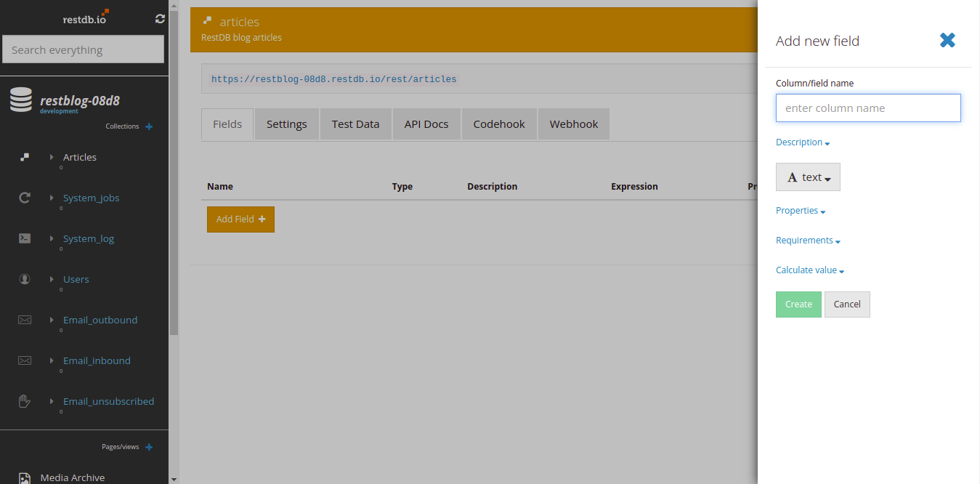
Task: Click the plus icon beside Collections
Action: [x=149, y=126]
